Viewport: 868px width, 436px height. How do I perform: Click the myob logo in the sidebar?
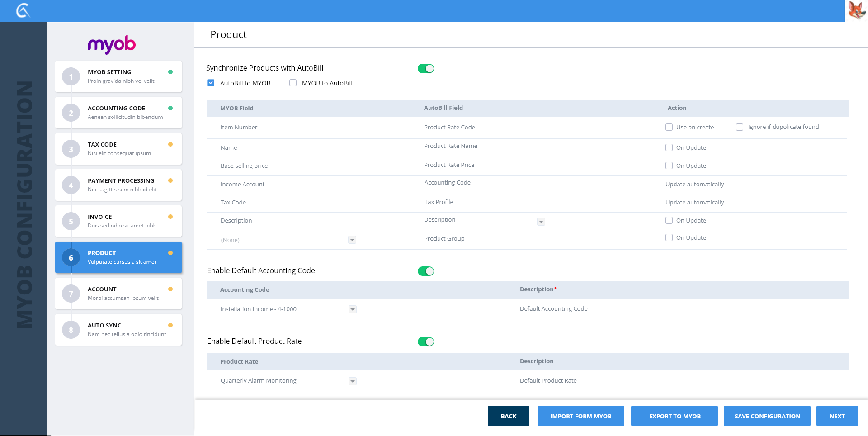pyautogui.click(x=112, y=44)
